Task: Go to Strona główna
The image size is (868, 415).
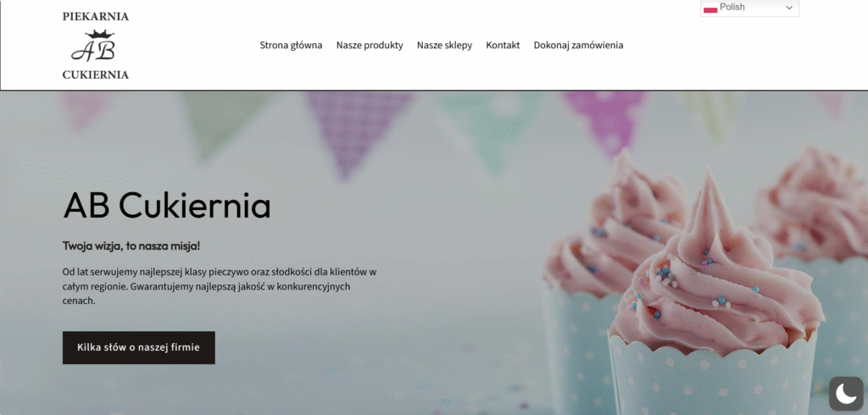Action: [292, 46]
